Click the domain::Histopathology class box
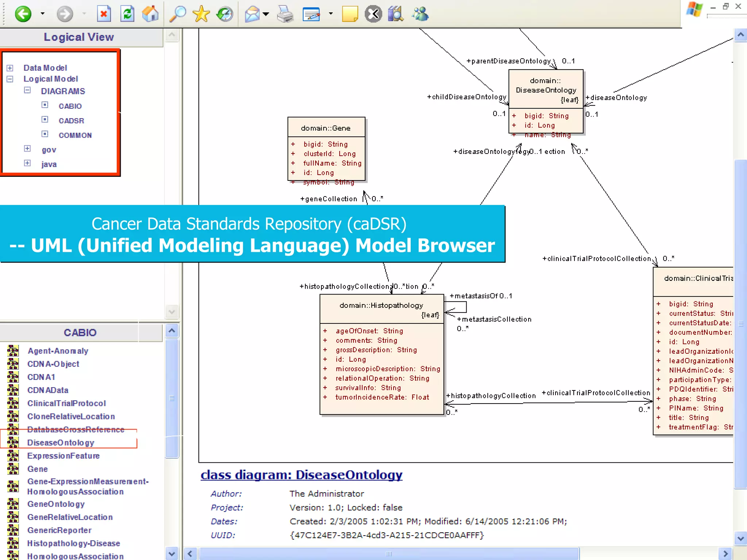The image size is (747, 560). (382, 354)
